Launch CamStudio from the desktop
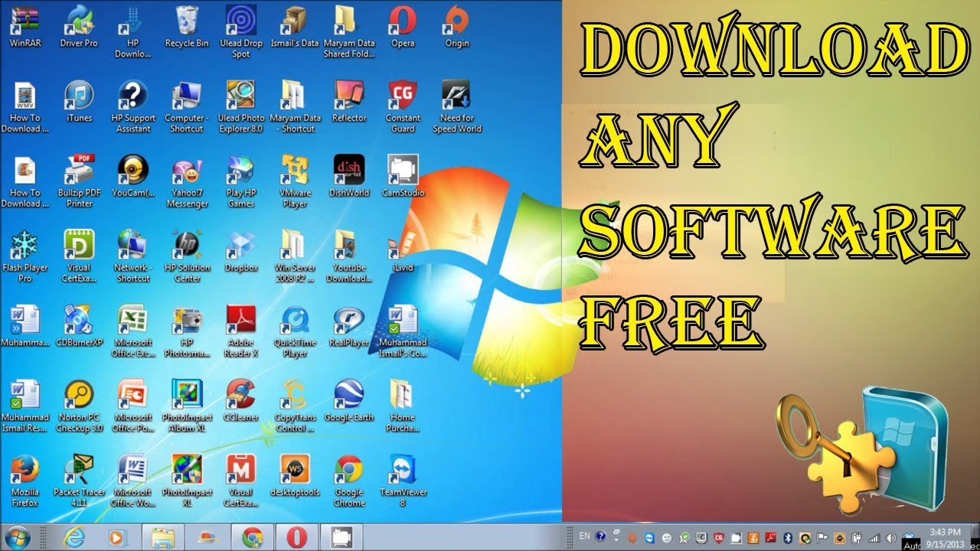This screenshot has height=551, width=980. pos(403,177)
